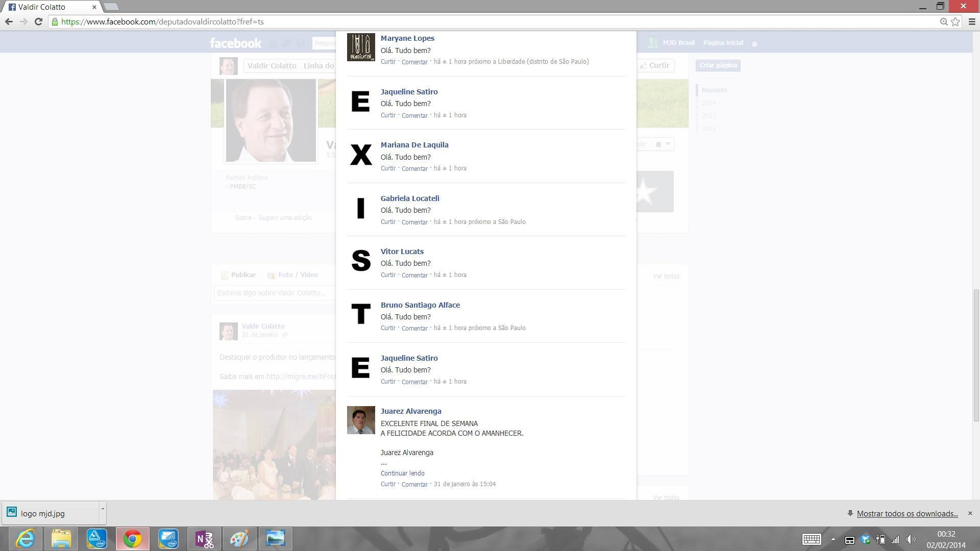Open the Publicar tab

(238, 275)
